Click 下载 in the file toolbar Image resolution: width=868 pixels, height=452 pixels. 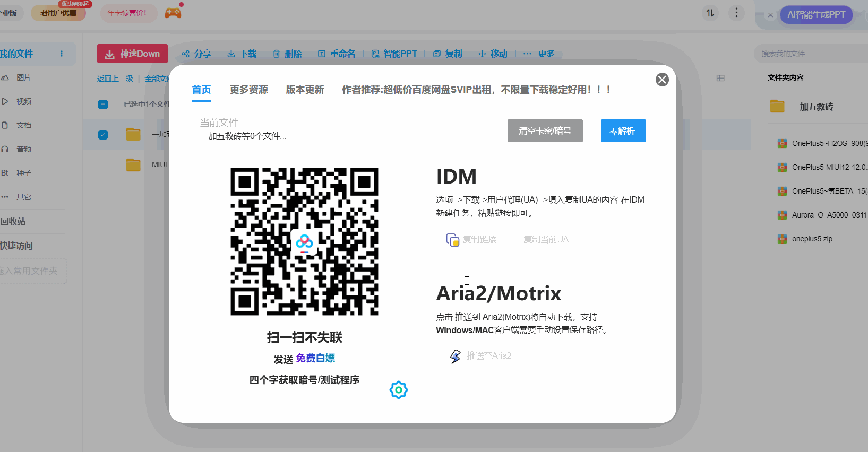tap(242, 54)
